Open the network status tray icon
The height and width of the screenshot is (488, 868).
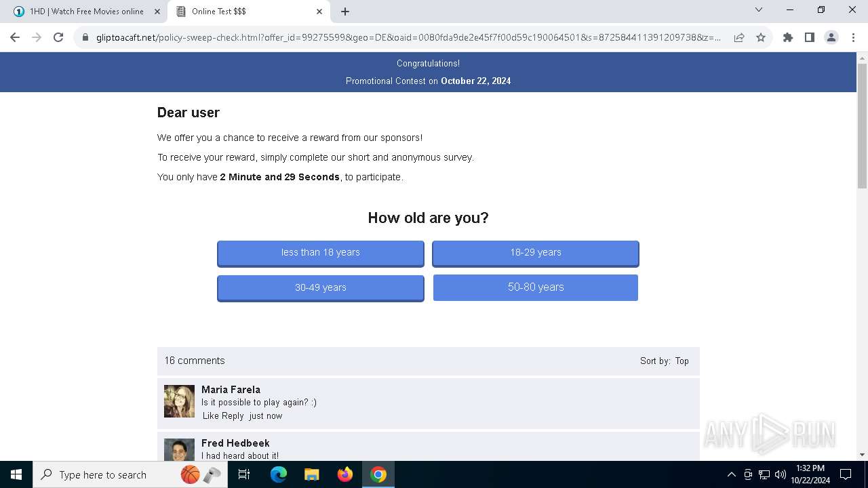coord(764,474)
